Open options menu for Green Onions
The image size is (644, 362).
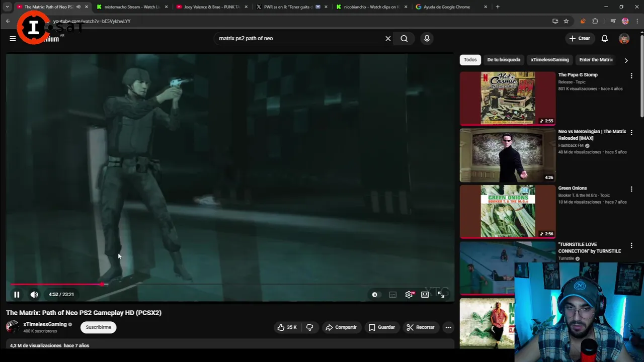(631, 189)
